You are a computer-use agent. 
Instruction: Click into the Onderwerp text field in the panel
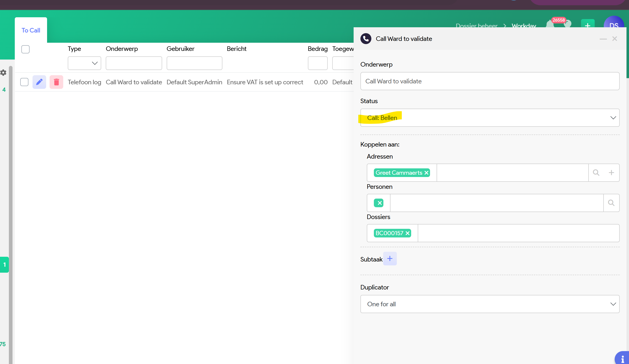tap(489, 81)
